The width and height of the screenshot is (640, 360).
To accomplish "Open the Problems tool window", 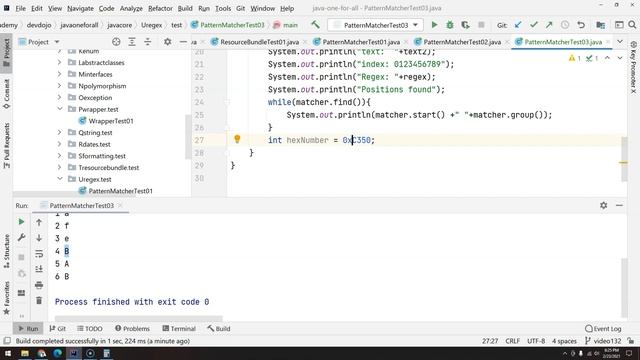I will (132, 328).
